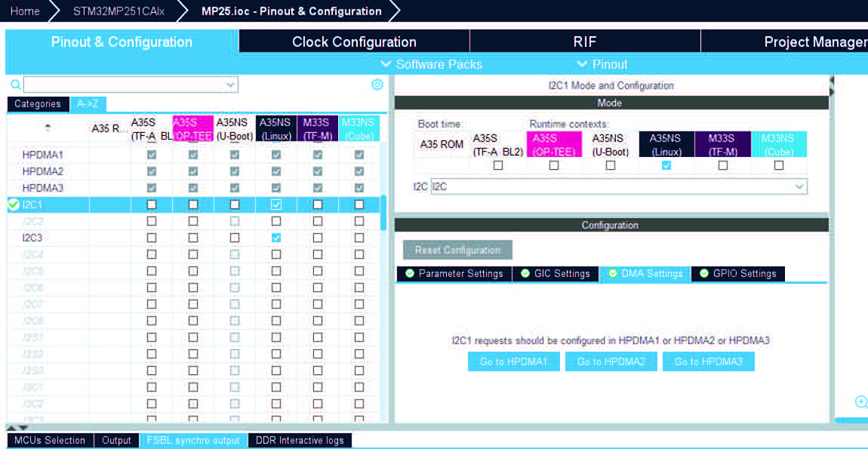Image resolution: width=868 pixels, height=449 pixels.
Task: Select Pinout & Configuration tab
Action: pos(122,42)
